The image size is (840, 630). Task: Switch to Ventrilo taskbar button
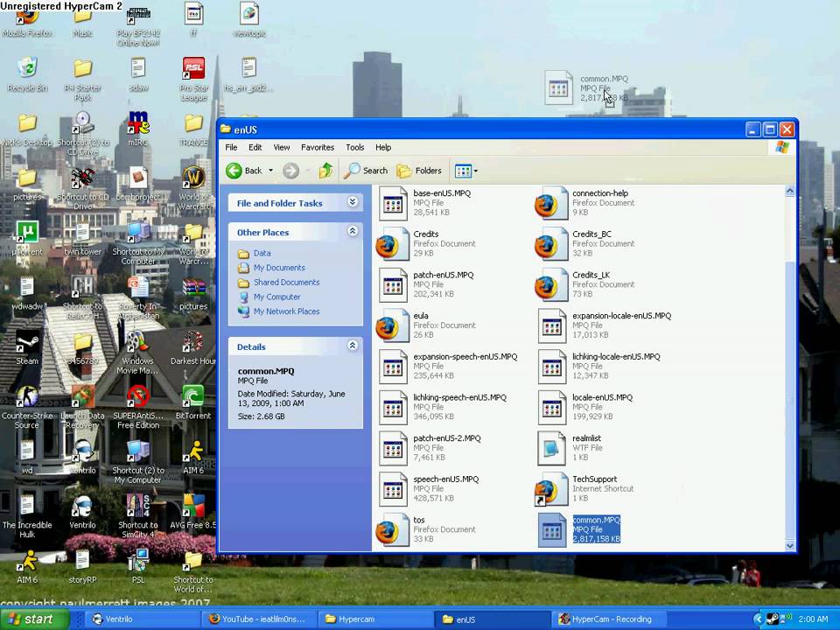142,619
